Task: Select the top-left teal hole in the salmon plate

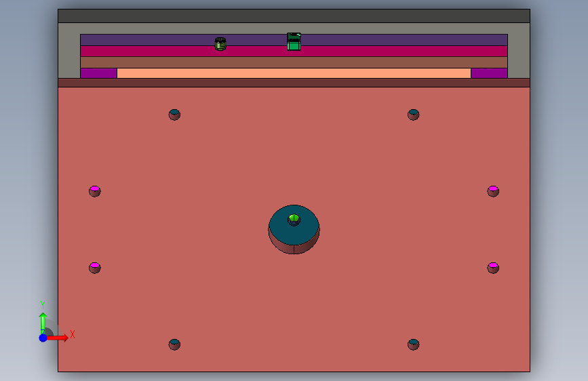Action: coord(174,115)
